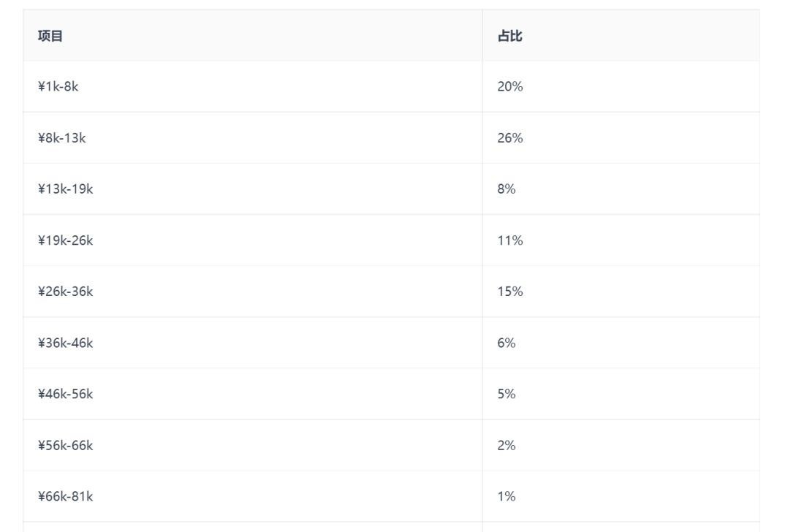Image resolution: width=788 pixels, height=532 pixels.
Task: Click the 15% percentage value
Action: click(x=510, y=292)
